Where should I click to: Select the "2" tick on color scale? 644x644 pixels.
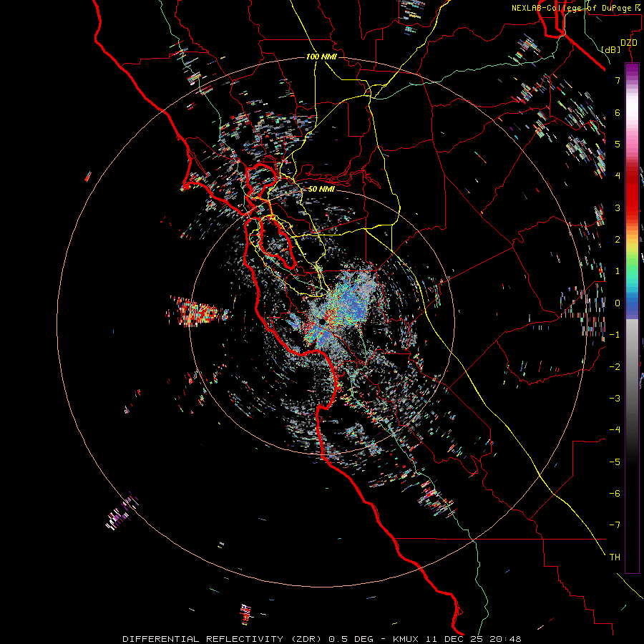pyautogui.click(x=618, y=240)
